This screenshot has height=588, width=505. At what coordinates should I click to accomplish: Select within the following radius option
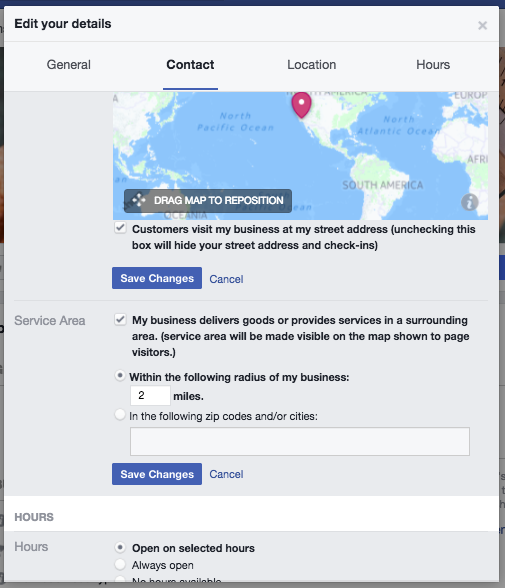(x=120, y=375)
